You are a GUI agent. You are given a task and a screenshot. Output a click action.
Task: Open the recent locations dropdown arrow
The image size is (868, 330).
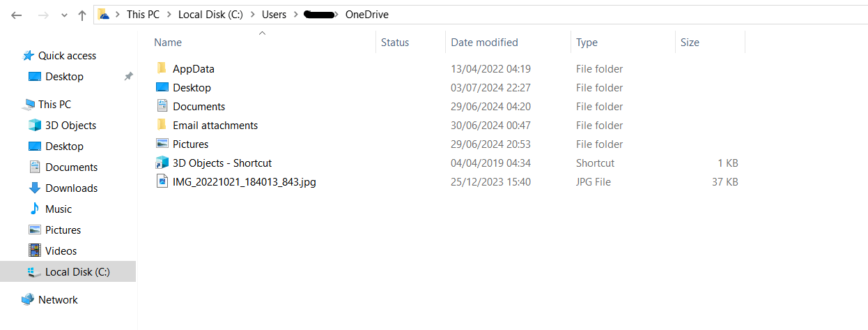(64, 15)
